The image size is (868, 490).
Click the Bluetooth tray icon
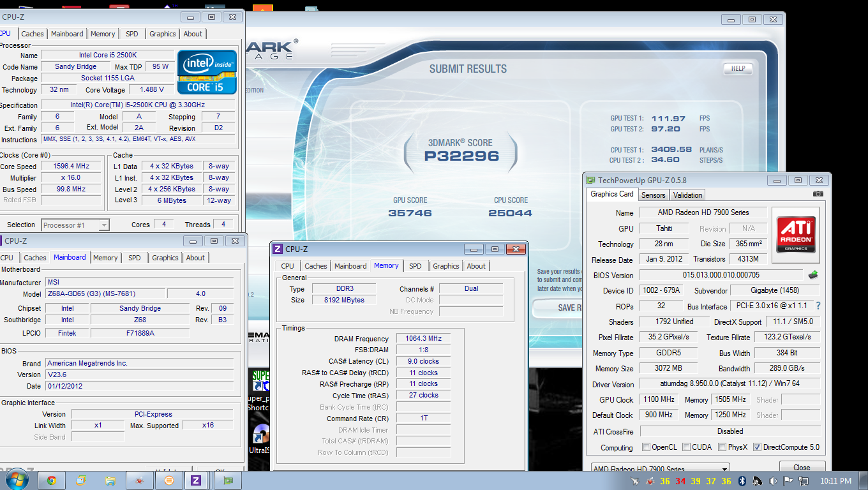point(742,481)
